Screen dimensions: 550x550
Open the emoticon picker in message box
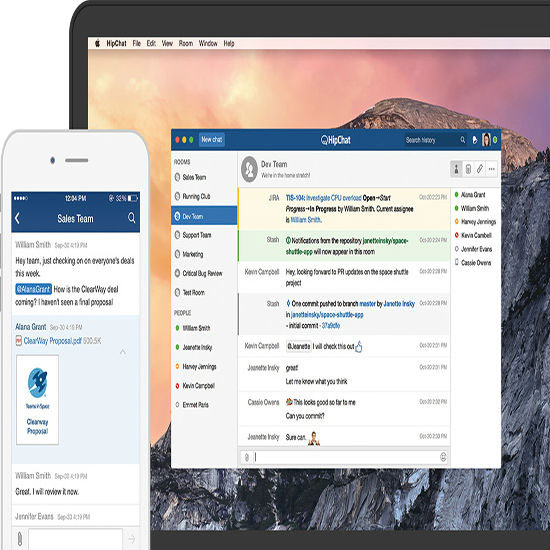pos(443,457)
